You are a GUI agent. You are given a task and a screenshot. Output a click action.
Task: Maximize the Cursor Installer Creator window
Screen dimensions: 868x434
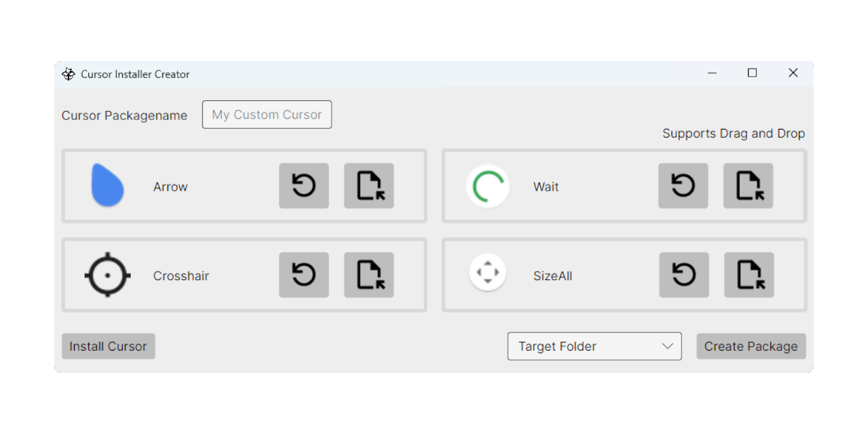coord(752,73)
